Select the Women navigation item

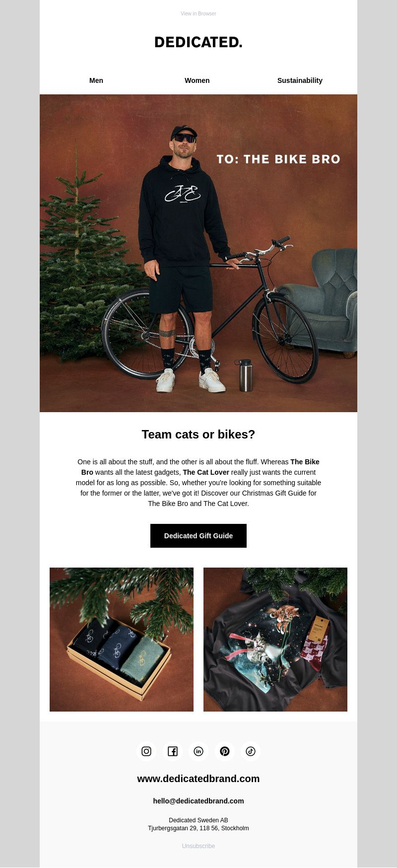tap(197, 80)
